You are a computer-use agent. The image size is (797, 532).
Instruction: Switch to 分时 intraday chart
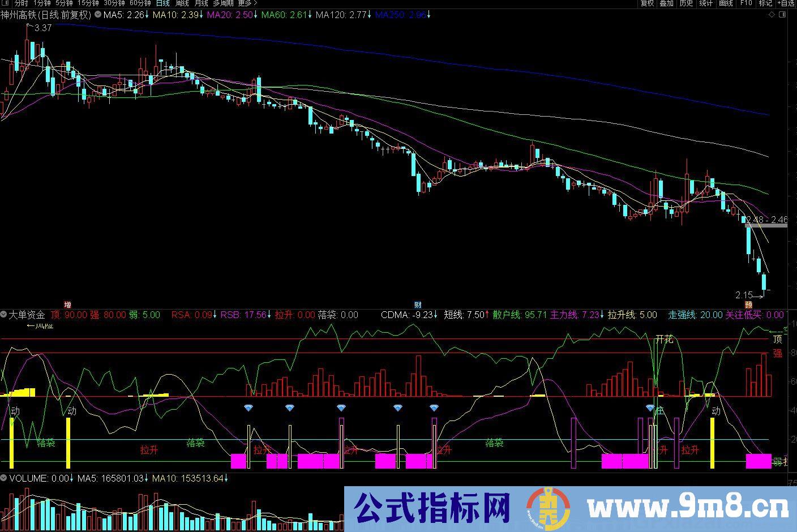pos(21,3)
